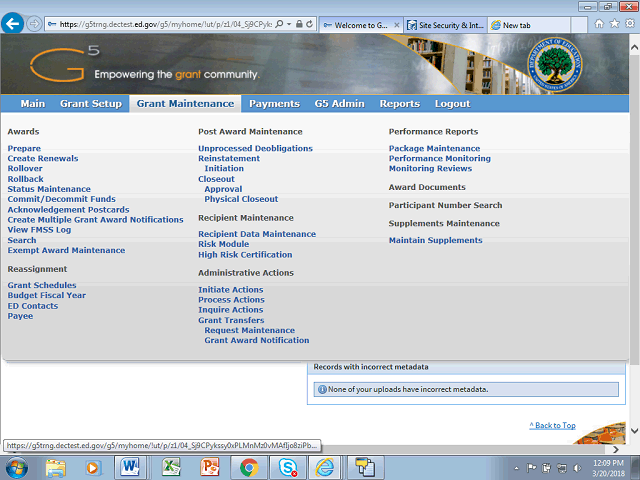Screen dimensions: 640x480
Task: Click the Department of Education seal
Action: click(554, 64)
